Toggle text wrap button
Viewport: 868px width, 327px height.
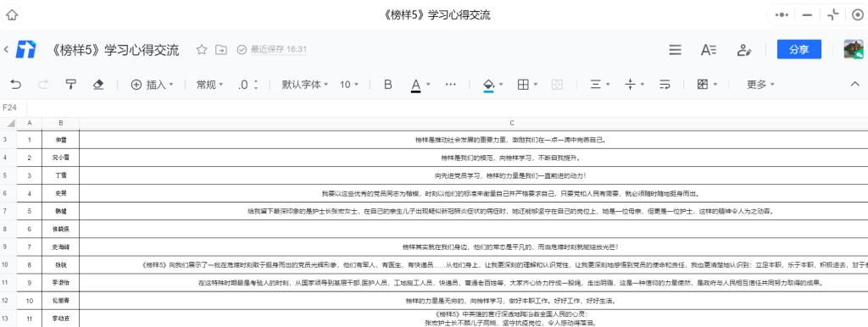point(665,85)
